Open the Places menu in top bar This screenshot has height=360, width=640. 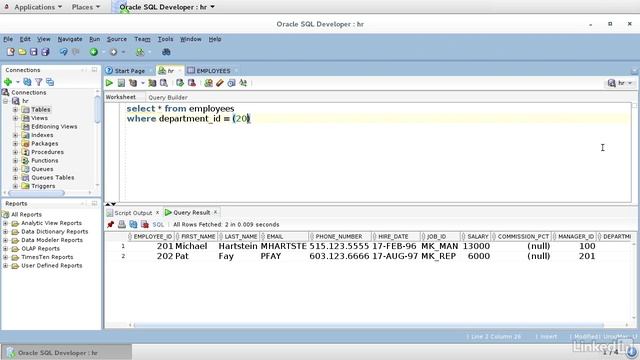coord(85,7)
